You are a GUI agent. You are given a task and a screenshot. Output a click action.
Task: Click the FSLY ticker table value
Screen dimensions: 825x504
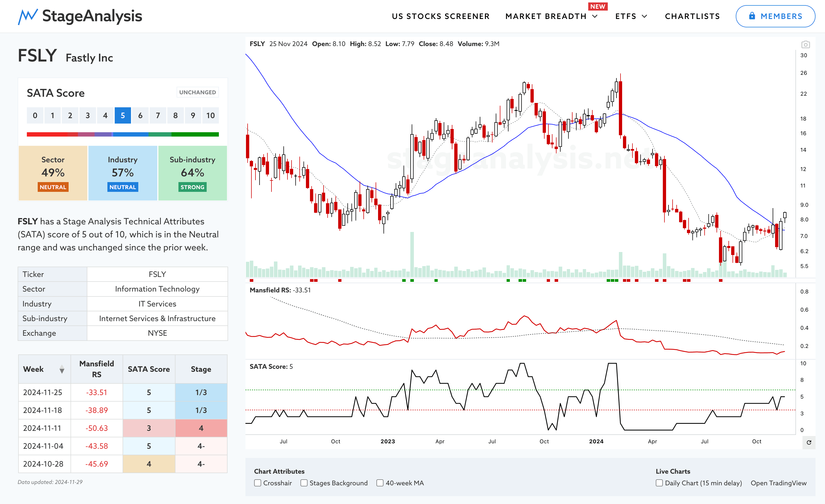tap(157, 274)
